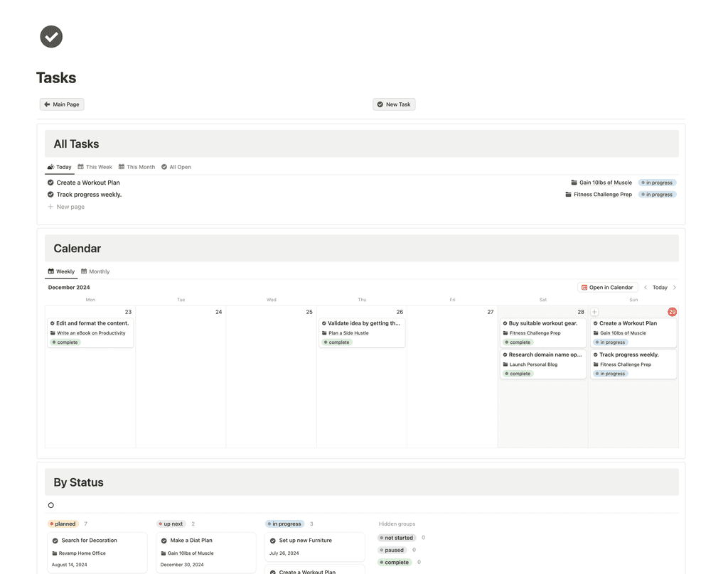Click complete tag on Buy workout gear card
728x574 pixels.
coord(518,342)
